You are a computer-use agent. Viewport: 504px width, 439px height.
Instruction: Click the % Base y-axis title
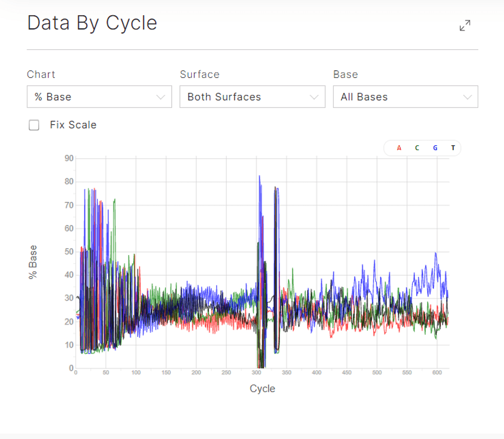point(33,262)
